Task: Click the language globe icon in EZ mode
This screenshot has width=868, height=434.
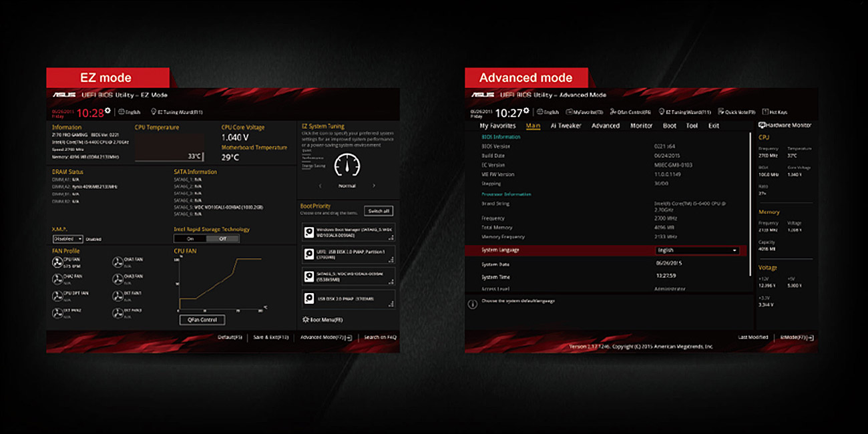Action: pyautogui.click(x=121, y=113)
